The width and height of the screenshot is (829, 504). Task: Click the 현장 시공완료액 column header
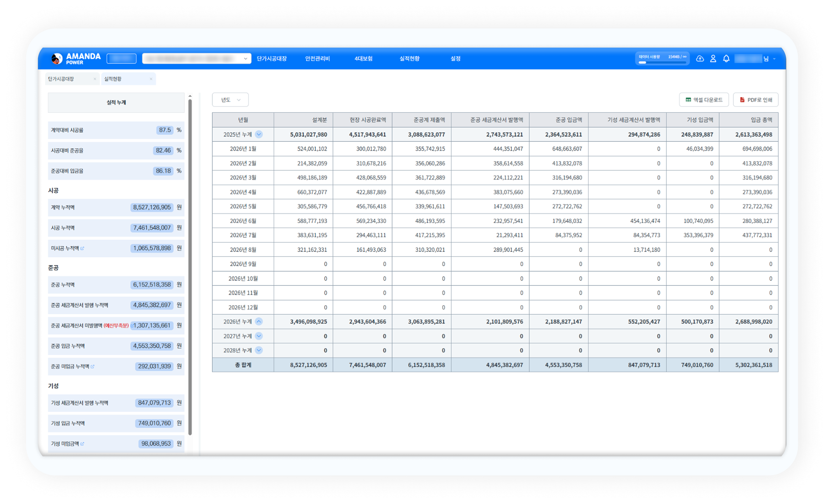tap(362, 120)
